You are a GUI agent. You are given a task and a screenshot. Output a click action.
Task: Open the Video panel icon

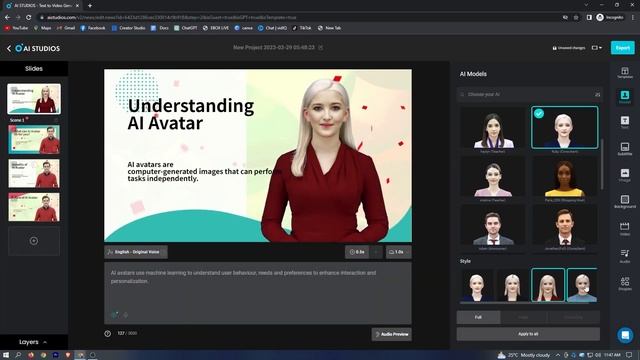pos(624,229)
